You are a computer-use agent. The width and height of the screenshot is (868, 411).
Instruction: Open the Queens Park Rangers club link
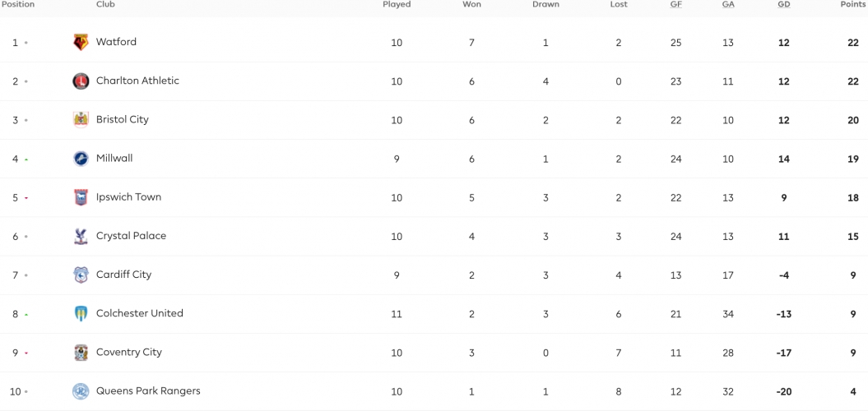pos(148,390)
